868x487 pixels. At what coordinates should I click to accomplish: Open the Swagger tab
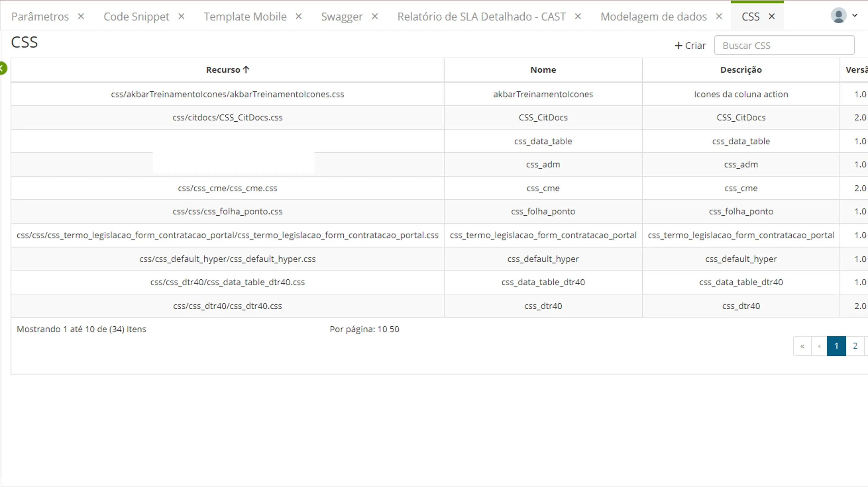(342, 16)
